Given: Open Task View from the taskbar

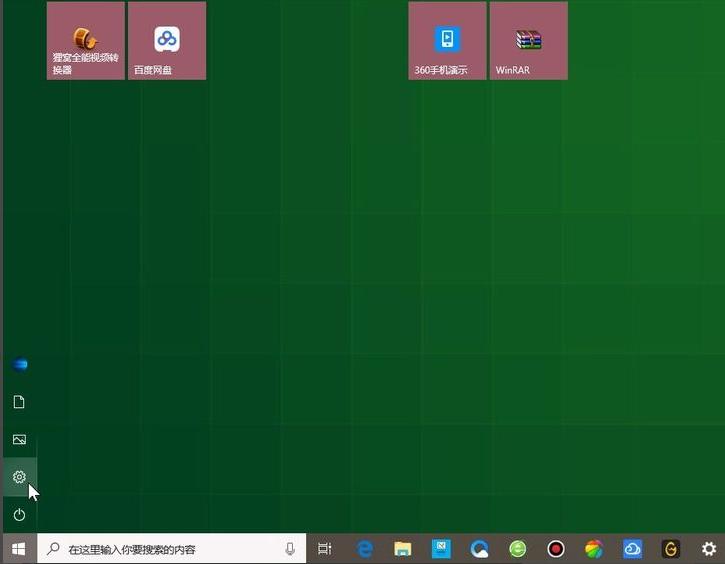Looking at the screenshot, I should click(x=325, y=549).
